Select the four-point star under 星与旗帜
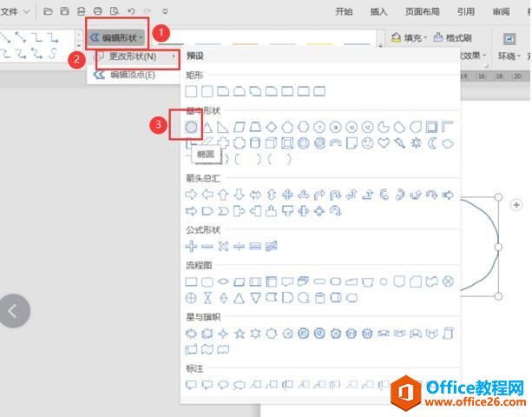The width and height of the screenshot is (532, 417). pos(223,334)
